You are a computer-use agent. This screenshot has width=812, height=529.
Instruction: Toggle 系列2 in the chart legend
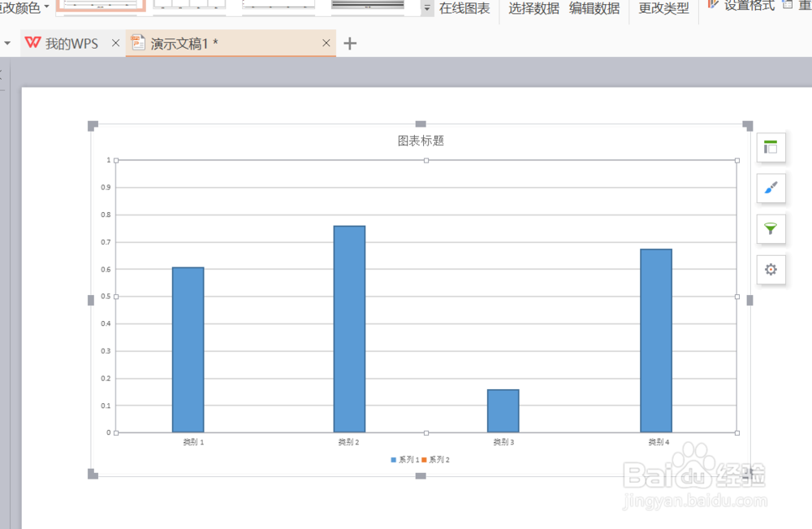[435, 459]
